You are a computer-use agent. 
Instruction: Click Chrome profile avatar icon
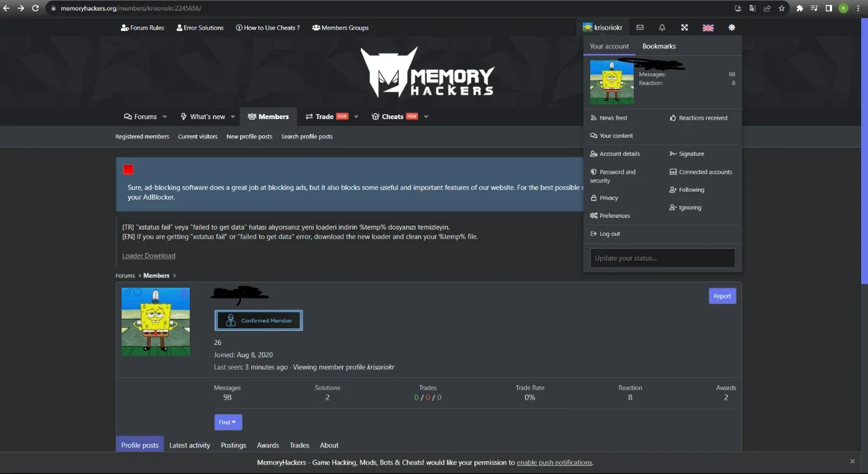844,8
